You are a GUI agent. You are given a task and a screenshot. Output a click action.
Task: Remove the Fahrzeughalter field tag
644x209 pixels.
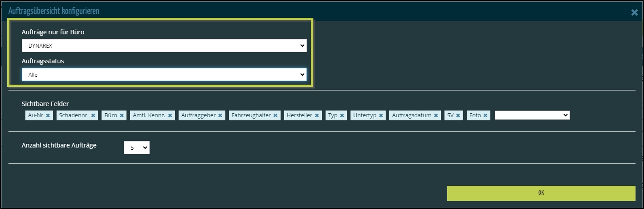pyautogui.click(x=275, y=115)
